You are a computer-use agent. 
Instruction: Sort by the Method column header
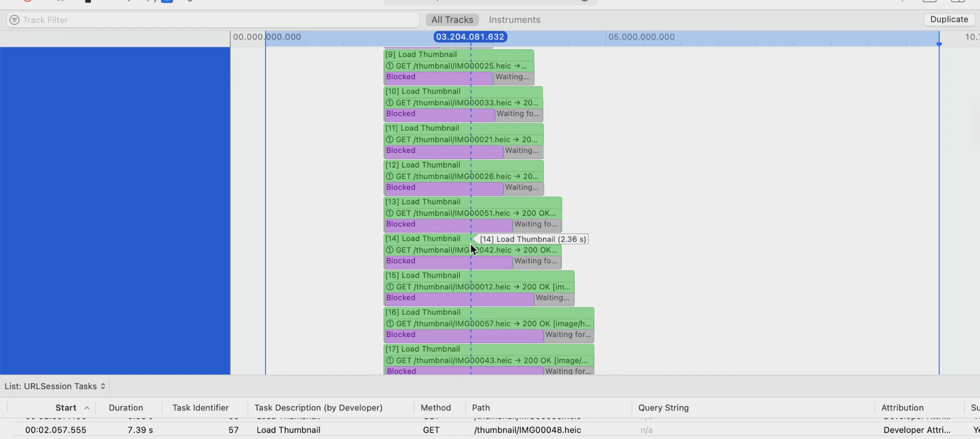coord(436,408)
